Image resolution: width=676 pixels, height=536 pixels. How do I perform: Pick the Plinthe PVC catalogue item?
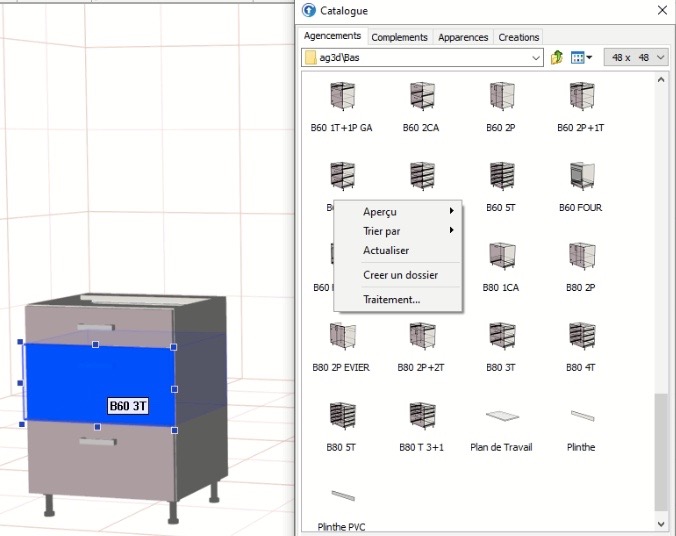(342, 495)
